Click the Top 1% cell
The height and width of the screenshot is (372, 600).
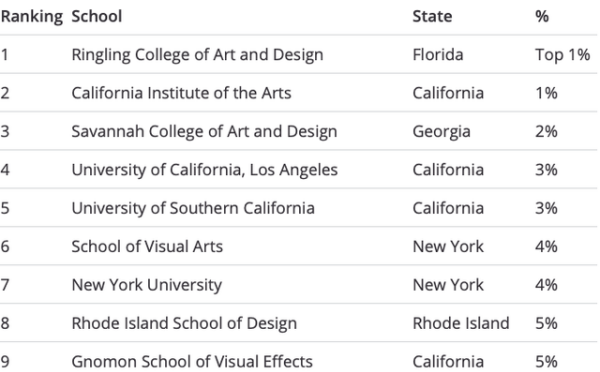pos(562,55)
